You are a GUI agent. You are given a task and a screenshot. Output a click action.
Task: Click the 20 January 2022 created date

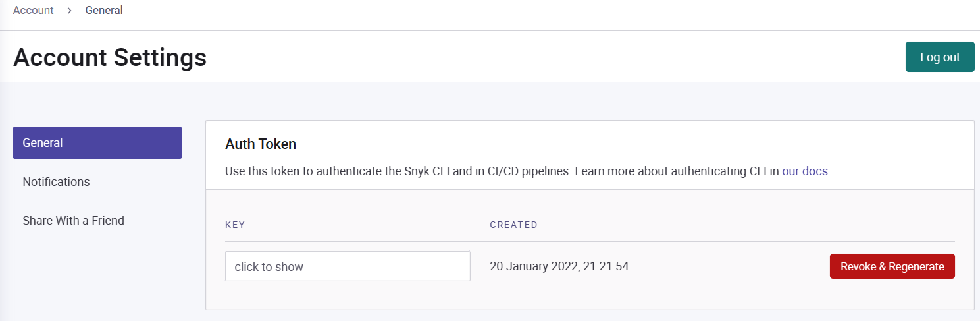[x=533, y=266]
